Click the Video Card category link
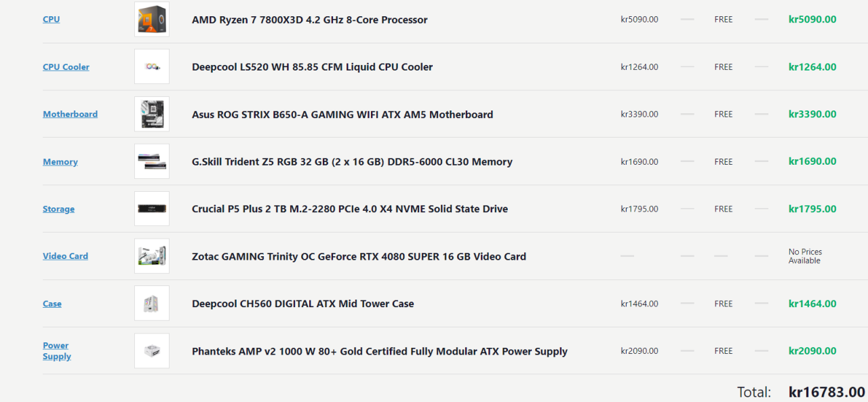Image resolution: width=868 pixels, height=402 pixels. point(65,256)
